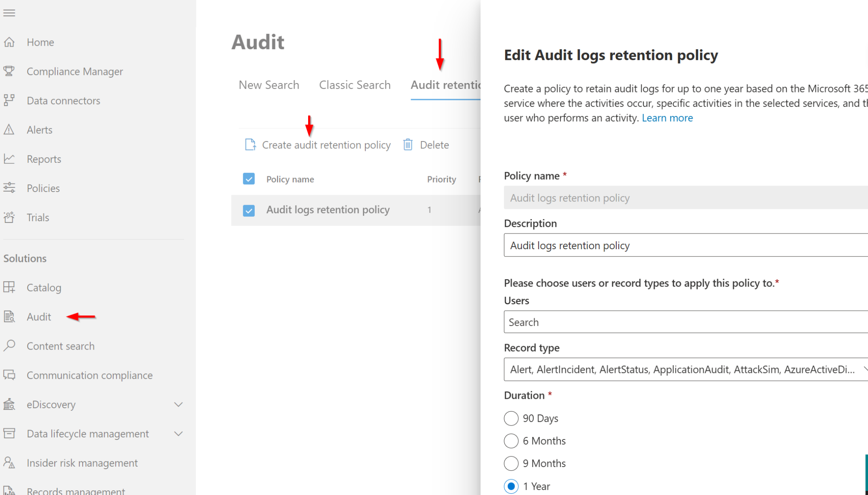Screen dimensions: 868x495
Task: Click the Delete trash can icon
Action: [408, 145]
